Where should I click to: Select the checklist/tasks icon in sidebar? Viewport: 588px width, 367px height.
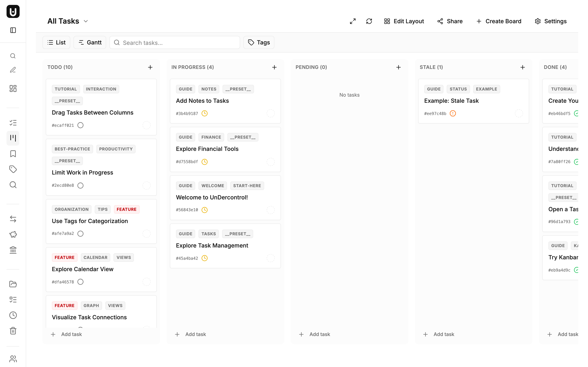click(x=13, y=123)
